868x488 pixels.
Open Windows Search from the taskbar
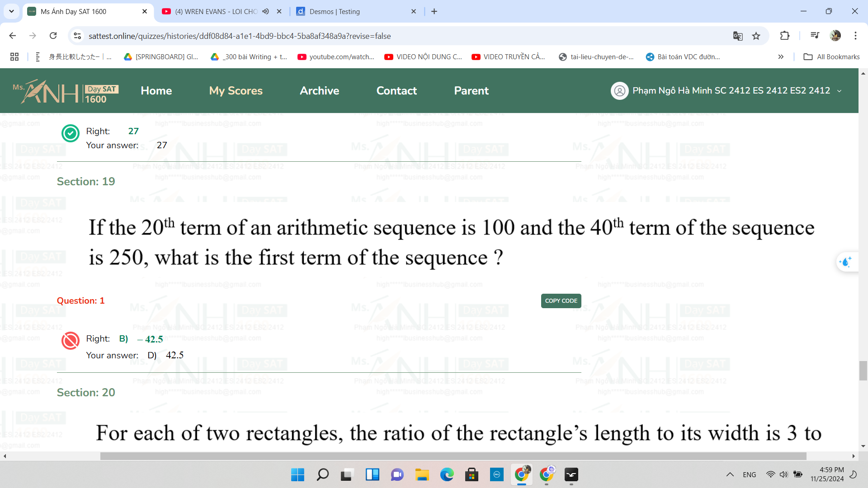(x=322, y=474)
